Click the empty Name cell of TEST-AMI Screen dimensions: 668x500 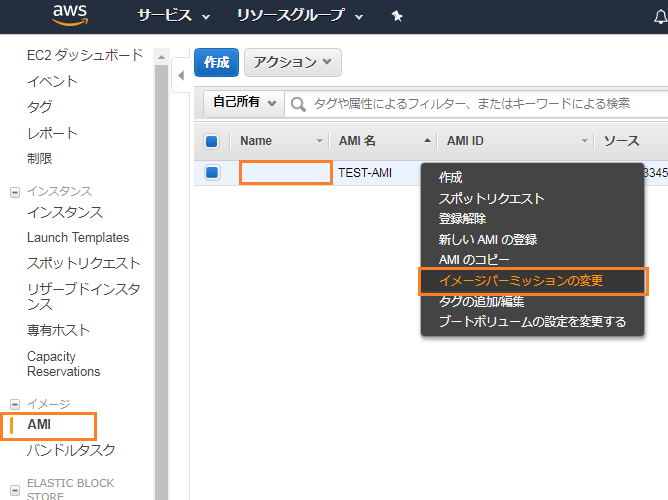(286, 172)
